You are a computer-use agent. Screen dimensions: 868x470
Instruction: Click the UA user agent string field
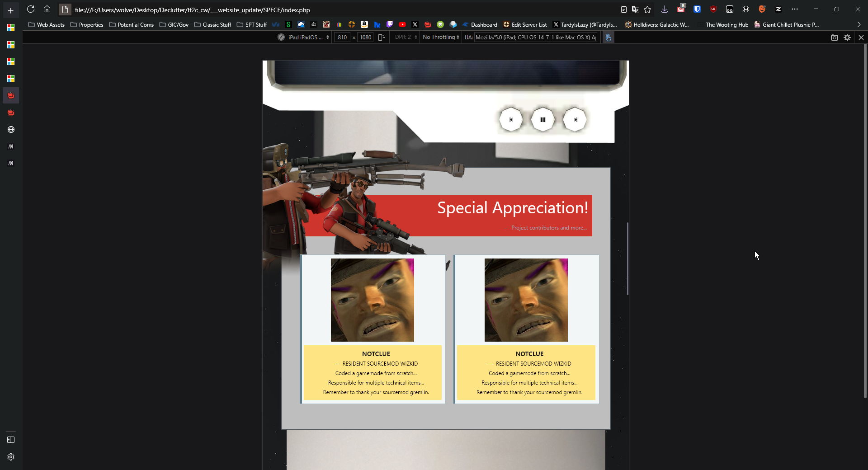pos(536,37)
